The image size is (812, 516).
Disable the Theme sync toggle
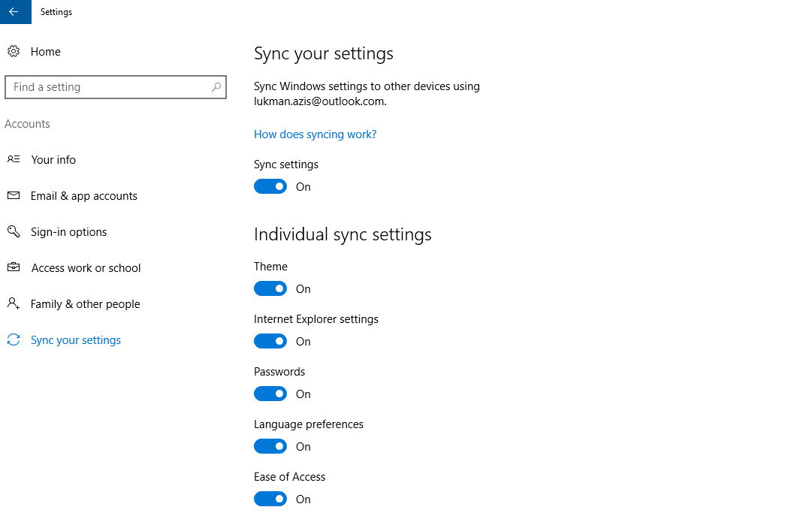coord(270,289)
